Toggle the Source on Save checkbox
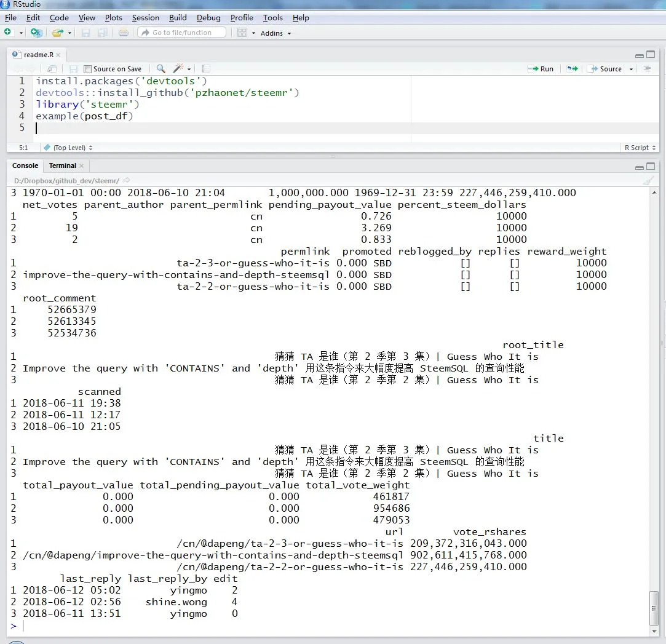The width and height of the screenshot is (666, 644). point(87,69)
